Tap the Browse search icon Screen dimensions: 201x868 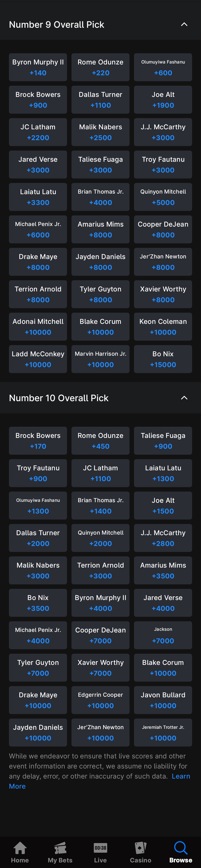pos(181,848)
